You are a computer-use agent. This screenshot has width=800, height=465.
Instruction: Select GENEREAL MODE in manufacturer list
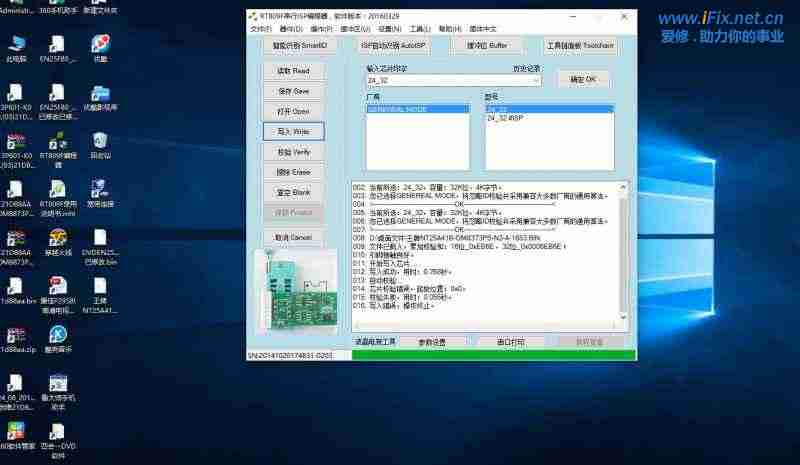click(398, 109)
